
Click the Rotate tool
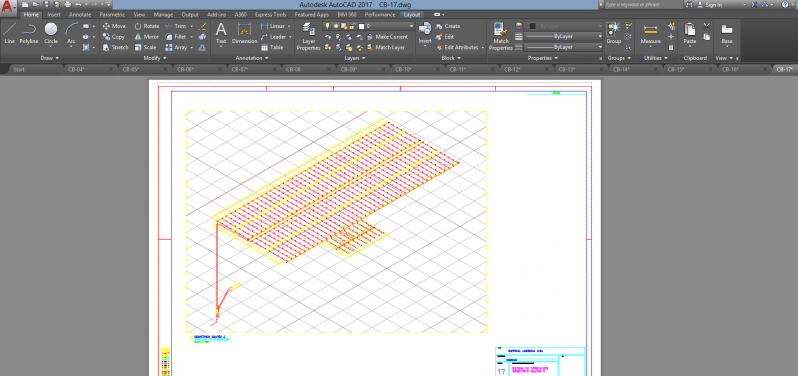pos(147,26)
